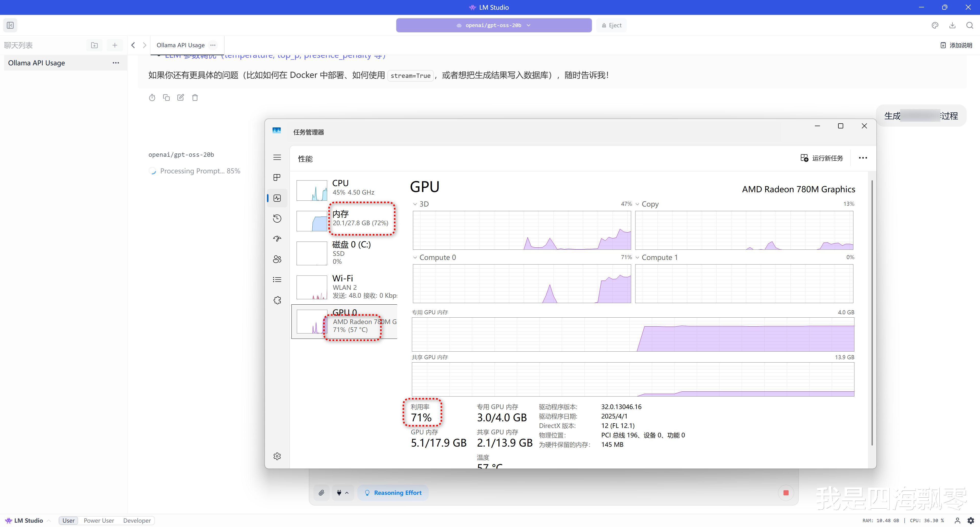The image size is (980, 527).
Task: Open the Compute 0 engine selector chevron
Action: (415, 258)
